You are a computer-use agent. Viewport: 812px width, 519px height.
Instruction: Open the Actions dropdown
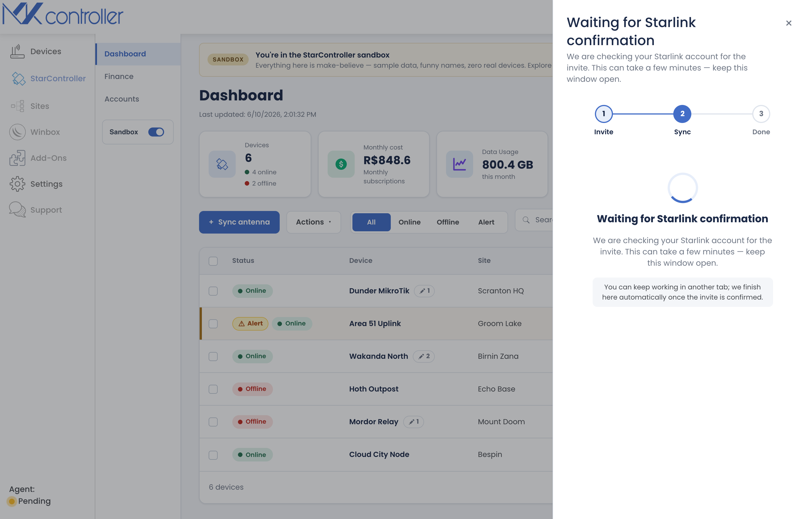coord(314,222)
